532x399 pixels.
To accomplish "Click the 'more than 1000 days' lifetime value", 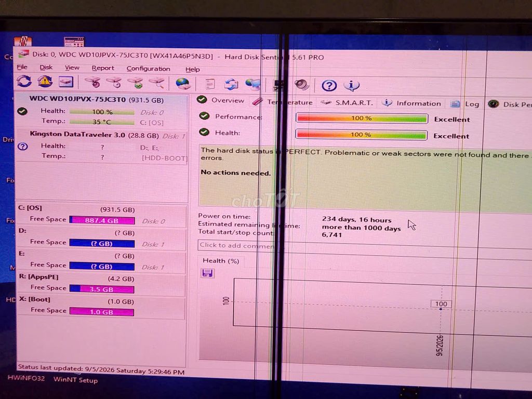I will (362, 228).
